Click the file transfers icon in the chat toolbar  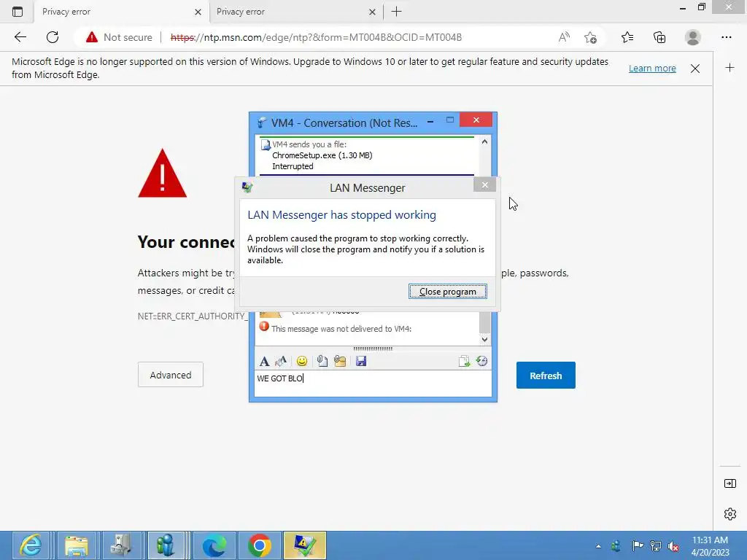(x=464, y=362)
